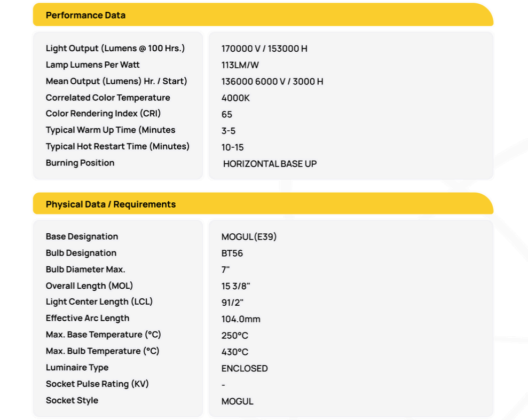
Task: Select the Light Output (Lumens @ 100 Hrs.) label
Action: [115, 49]
